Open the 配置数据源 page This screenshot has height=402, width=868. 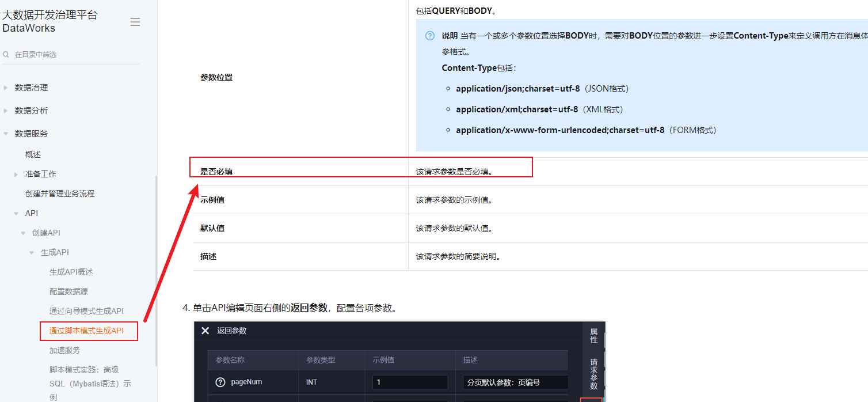(x=68, y=291)
